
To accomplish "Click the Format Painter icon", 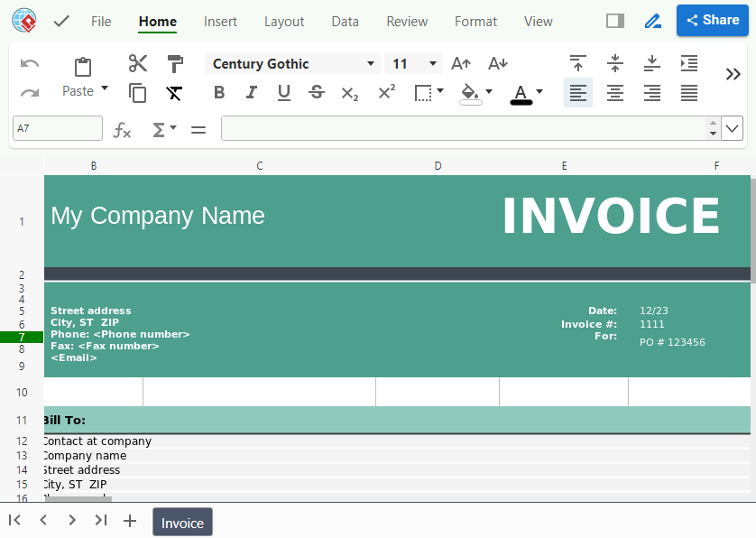I will point(175,63).
